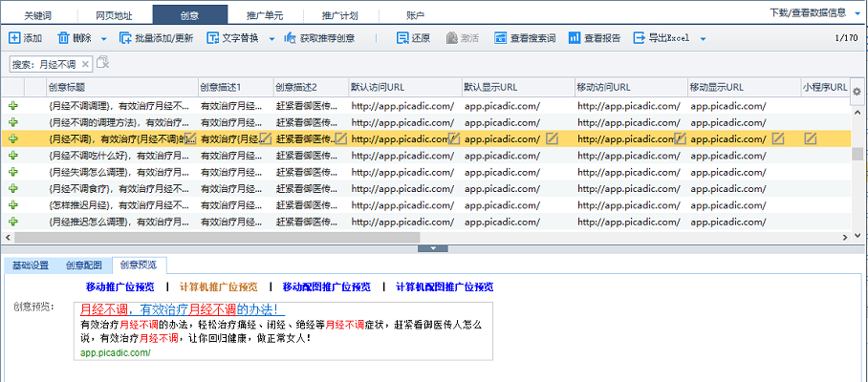Click green plus on {月经不调调理} row
Viewport: 868px width, 382px height.
coord(13,106)
